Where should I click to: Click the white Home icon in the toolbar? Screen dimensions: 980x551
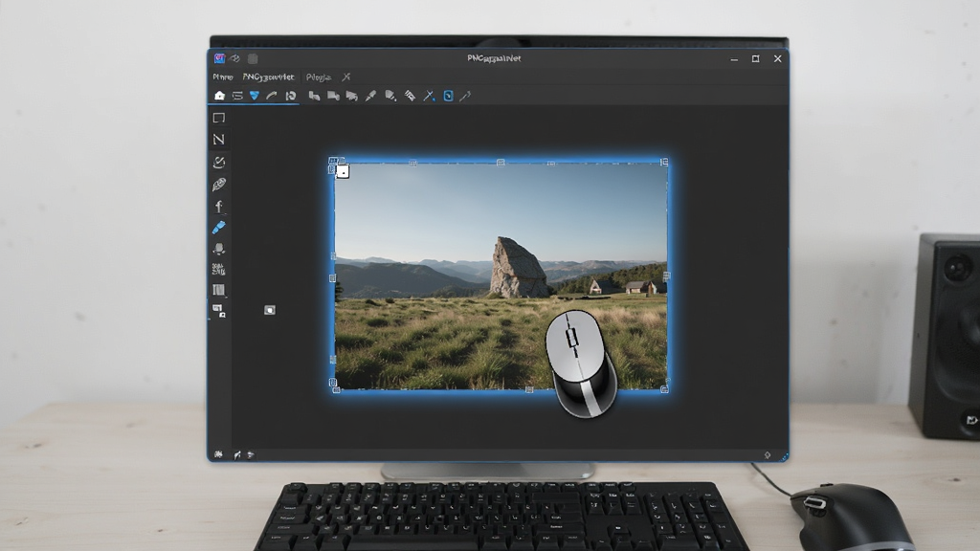tap(219, 96)
